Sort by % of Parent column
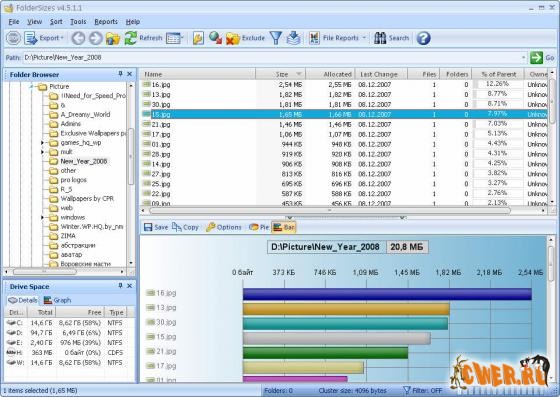Image resolution: width=560 pixels, height=397 pixels. coord(498,74)
